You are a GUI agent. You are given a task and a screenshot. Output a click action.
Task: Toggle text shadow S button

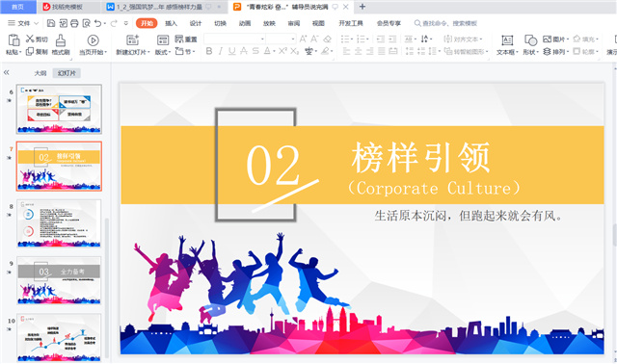(255, 51)
